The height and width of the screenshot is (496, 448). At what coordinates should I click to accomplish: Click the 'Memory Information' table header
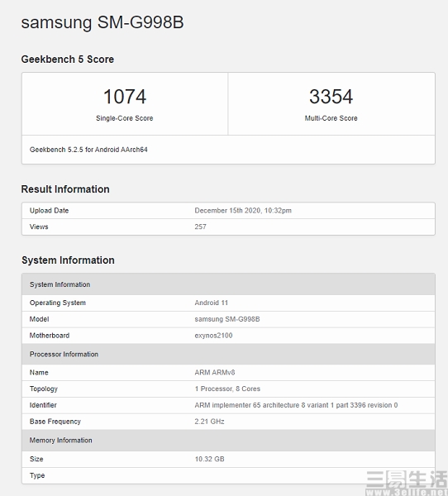click(228, 441)
